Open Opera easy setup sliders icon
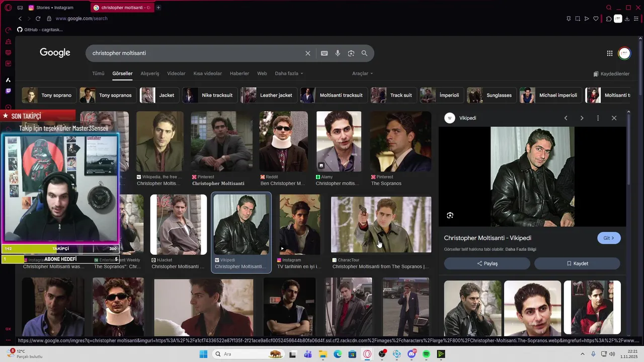644x362 pixels. 636,19
